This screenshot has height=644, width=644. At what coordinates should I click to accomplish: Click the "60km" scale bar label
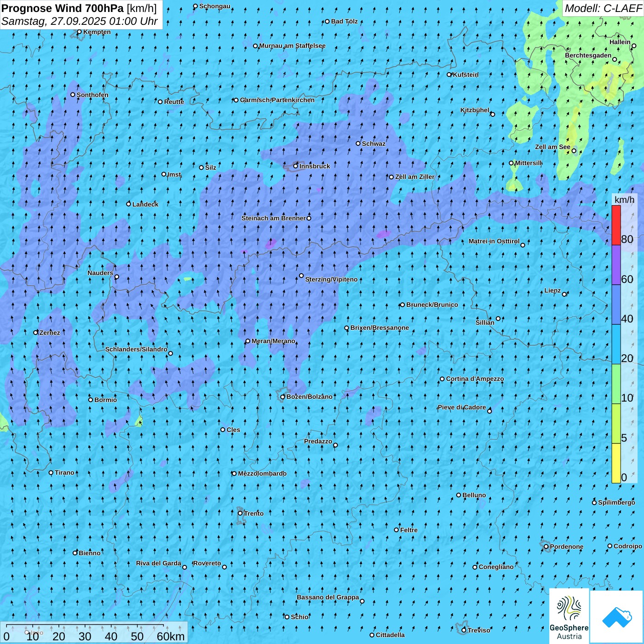point(171,636)
